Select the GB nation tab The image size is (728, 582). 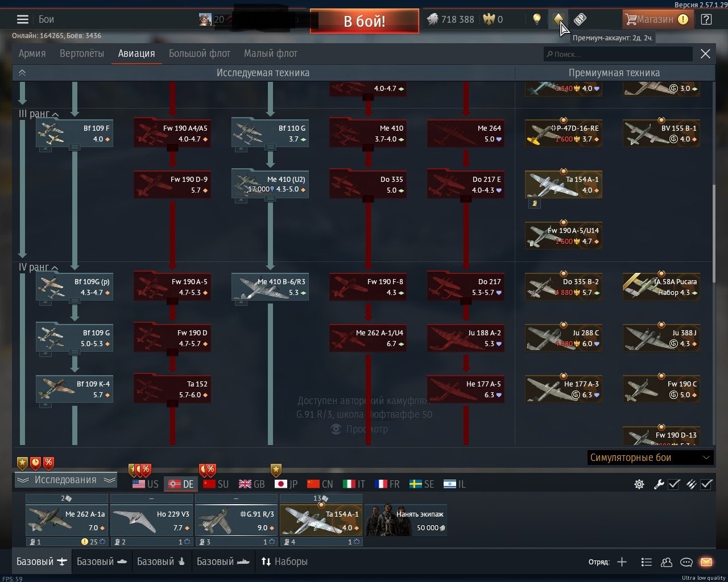click(252, 484)
